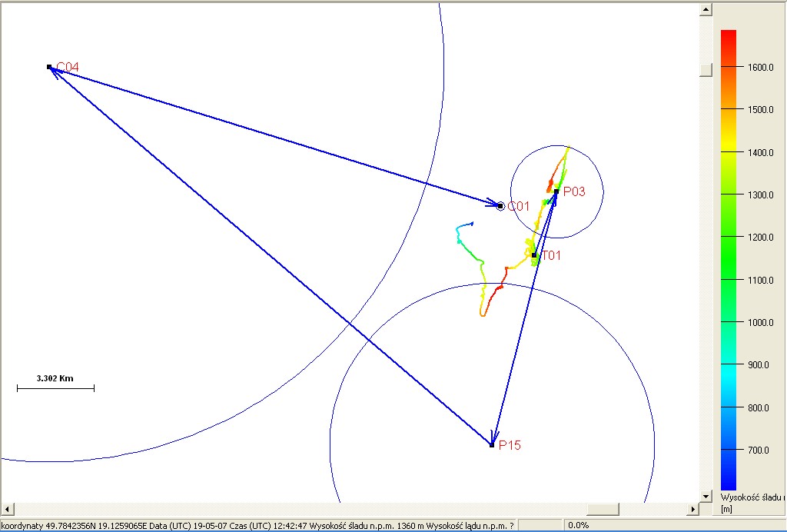Click the vertical scrollbar thumb
The height and width of the screenshot is (532, 787).
706,70
